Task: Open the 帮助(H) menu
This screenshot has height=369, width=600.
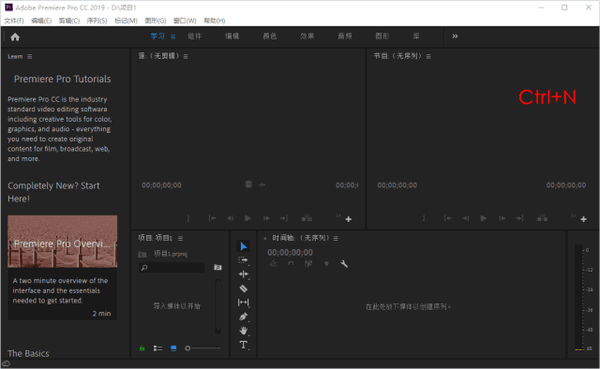Action: (214, 21)
